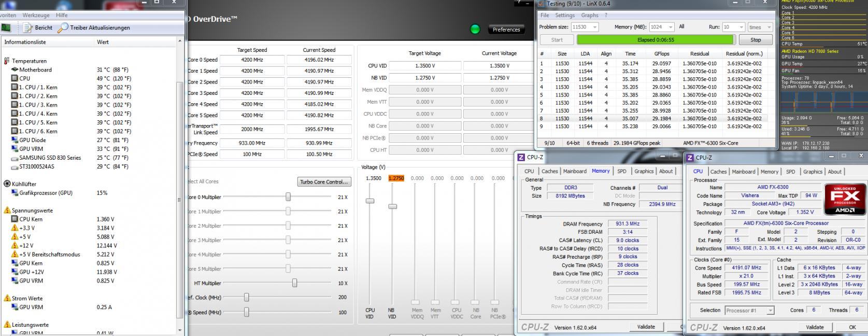Click the green status indicator in OverDrive
Viewport: 868px width, 336px height.
[475, 29]
